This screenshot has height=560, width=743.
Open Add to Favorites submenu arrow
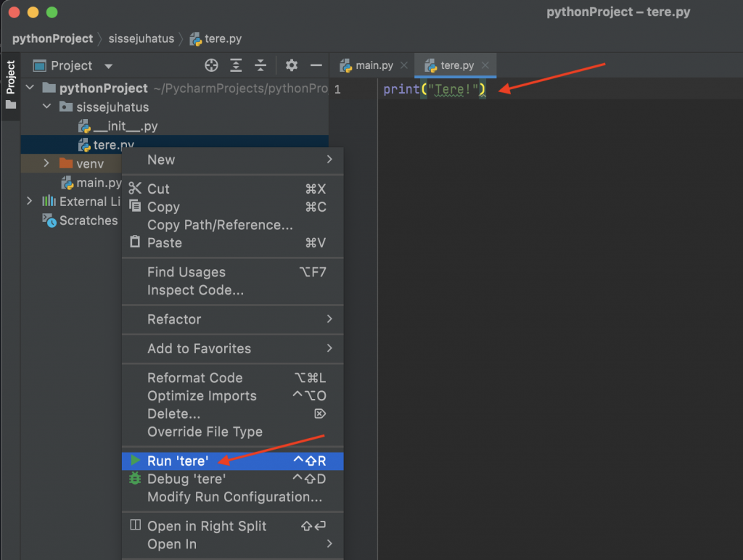click(330, 348)
